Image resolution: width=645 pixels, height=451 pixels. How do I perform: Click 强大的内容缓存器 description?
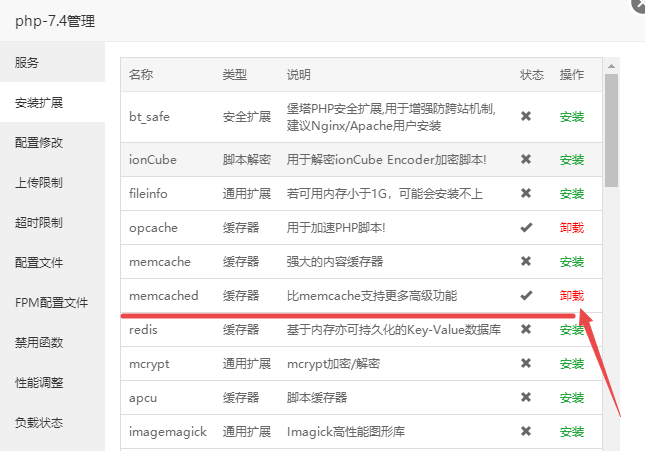coord(335,262)
